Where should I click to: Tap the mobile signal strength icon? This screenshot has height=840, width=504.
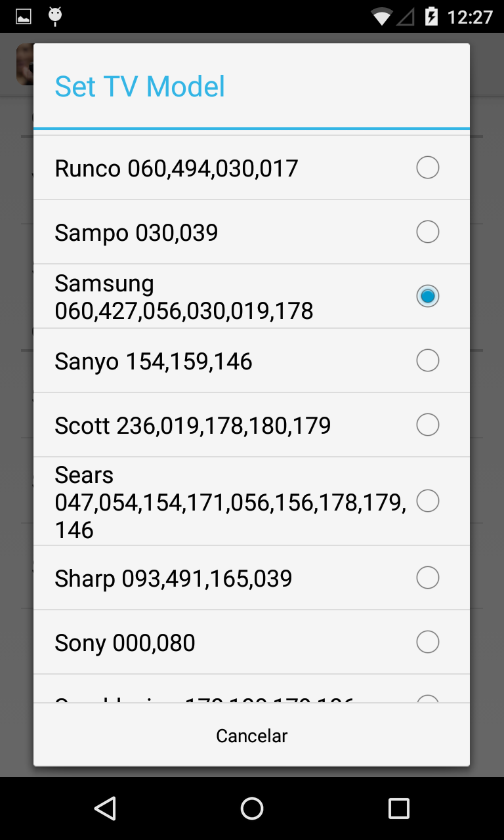pyautogui.click(x=405, y=16)
